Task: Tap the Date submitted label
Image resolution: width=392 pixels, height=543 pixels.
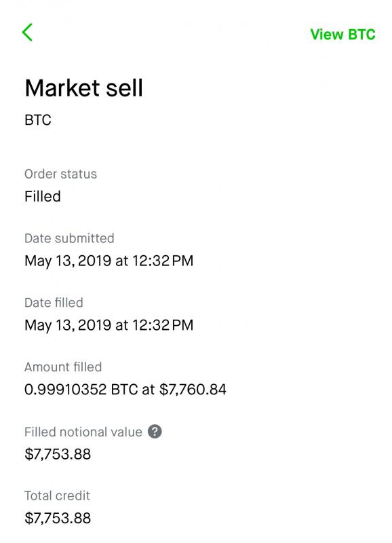Action: pos(69,238)
